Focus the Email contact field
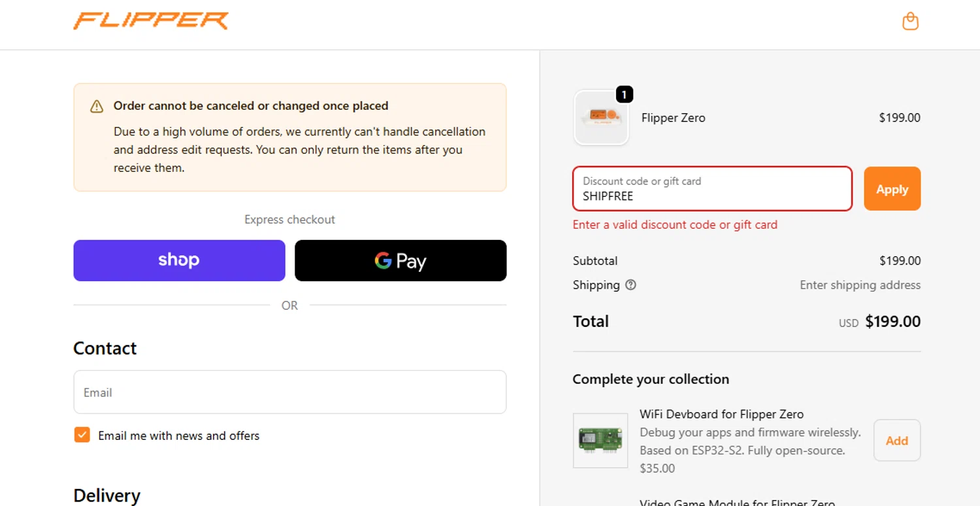The width and height of the screenshot is (980, 506). [x=289, y=392]
